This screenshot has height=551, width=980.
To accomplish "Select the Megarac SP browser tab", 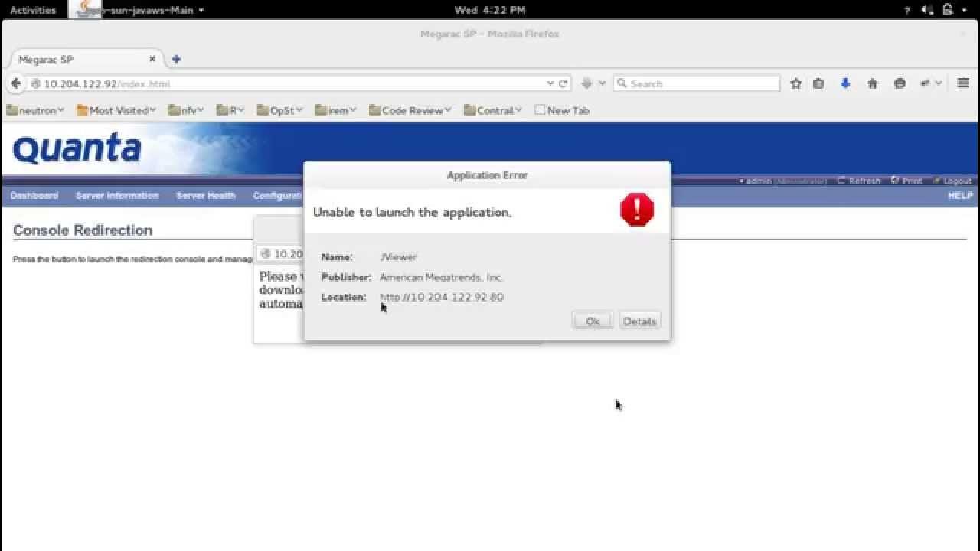I will click(84, 59).
